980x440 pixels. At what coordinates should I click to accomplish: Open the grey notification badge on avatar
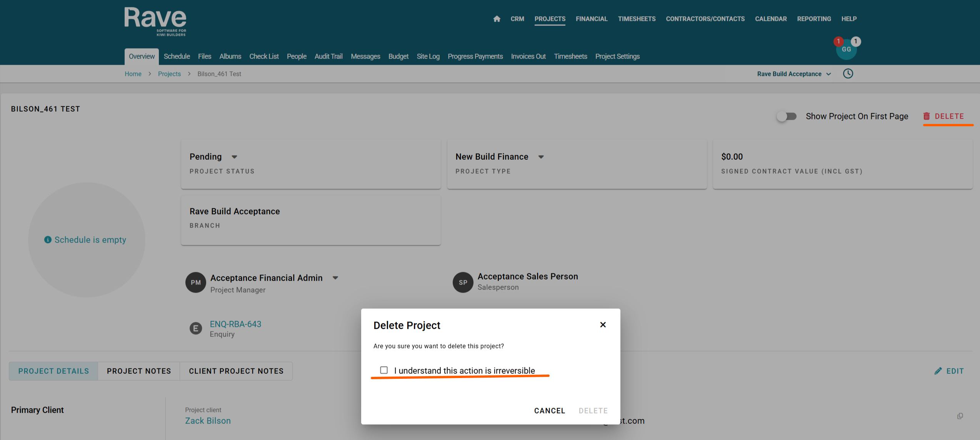coord(855,41)
